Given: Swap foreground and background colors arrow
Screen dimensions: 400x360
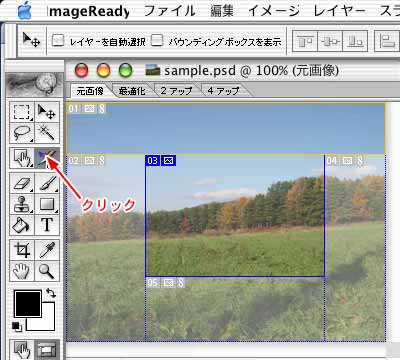Looking at the screenshot, I should tap(51, 293).
